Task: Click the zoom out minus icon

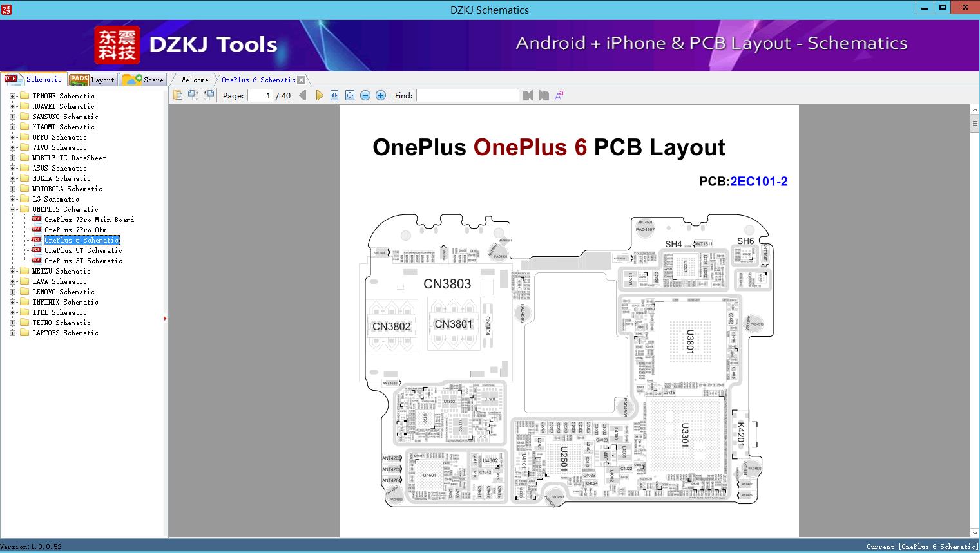Action: [365, 95]
